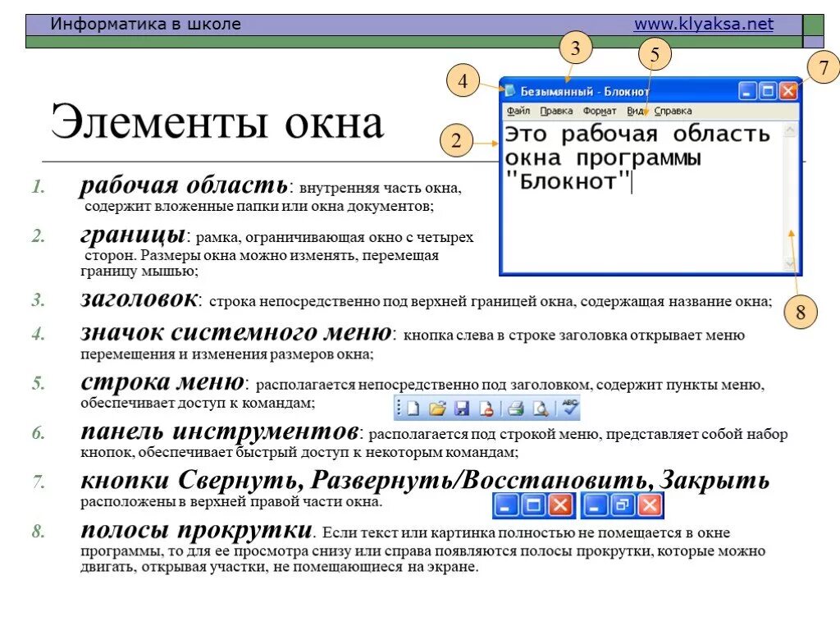Viewport: 840px width, 630px height.
Task: Click the toolbar drag handle dots left of the New icon
Action: [x=399, y=409]
